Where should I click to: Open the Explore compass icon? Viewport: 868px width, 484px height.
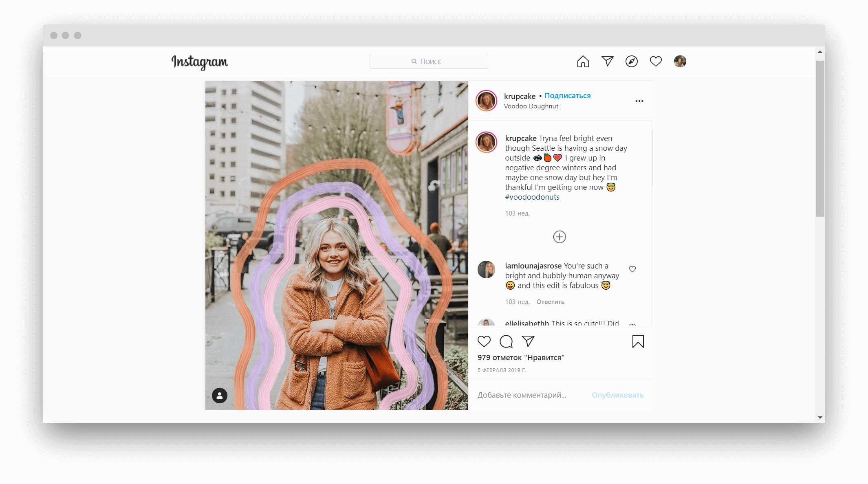(x=631, y=62)
